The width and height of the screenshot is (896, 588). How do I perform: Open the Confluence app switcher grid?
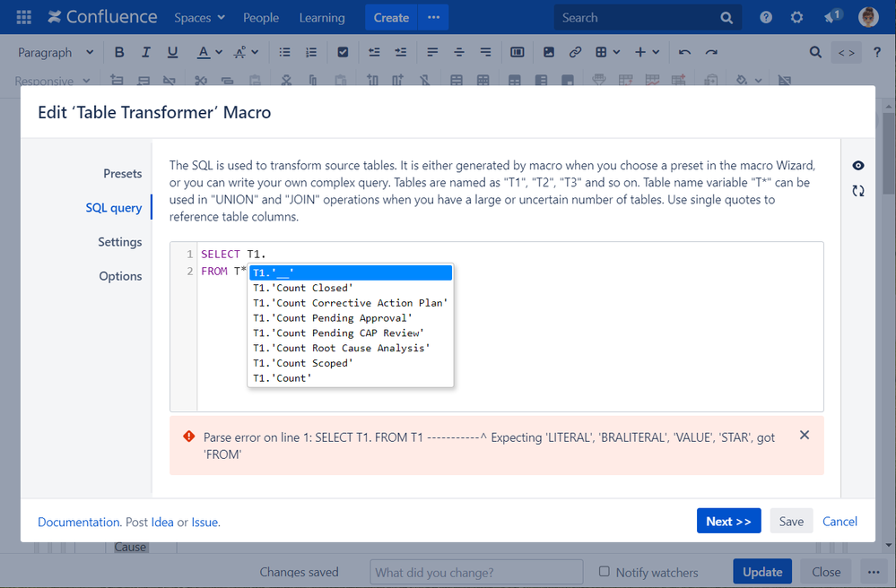24,17
